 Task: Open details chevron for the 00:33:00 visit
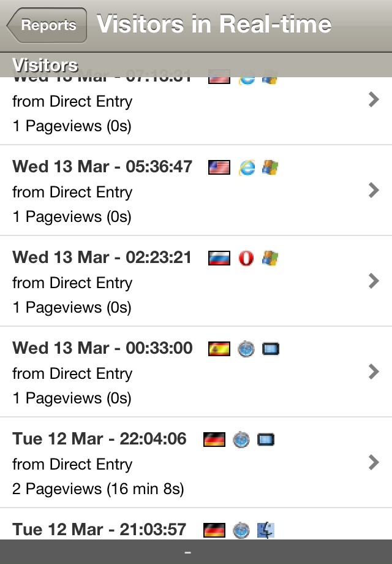[x=374, y=372]
